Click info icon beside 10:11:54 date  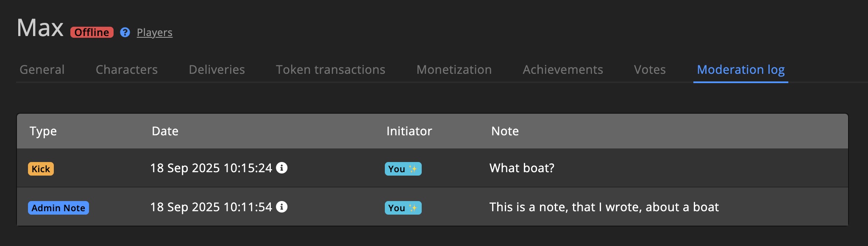coord(282,207)
